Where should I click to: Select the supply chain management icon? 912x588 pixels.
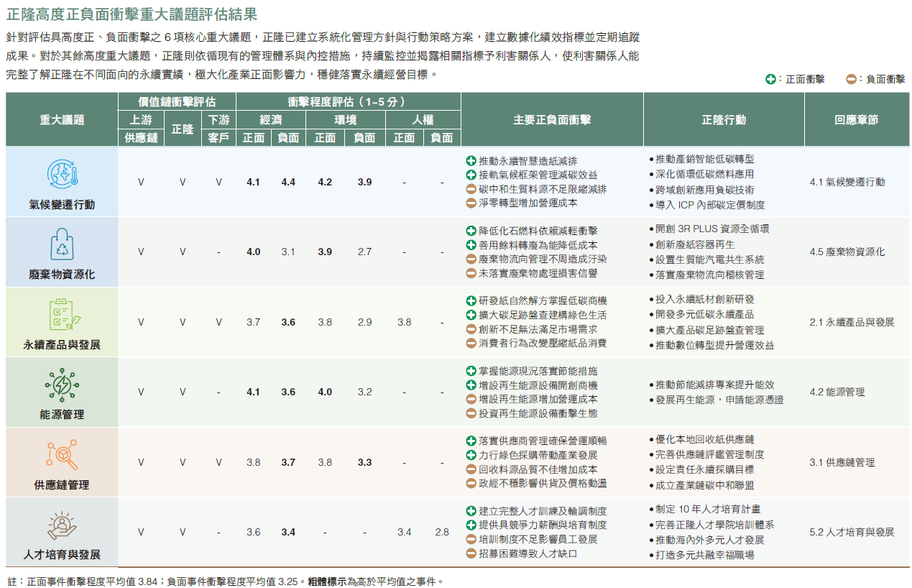62,454
